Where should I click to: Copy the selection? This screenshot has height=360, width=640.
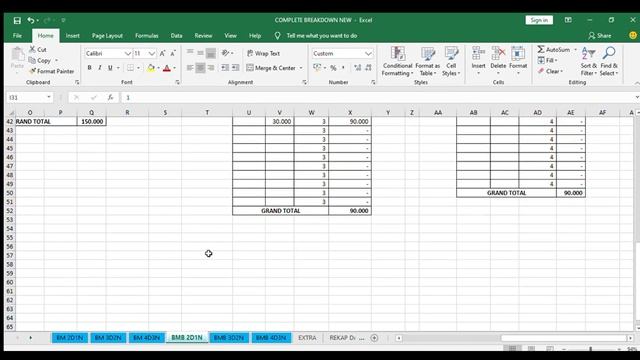pyautogui.click(x=40, y=60)
